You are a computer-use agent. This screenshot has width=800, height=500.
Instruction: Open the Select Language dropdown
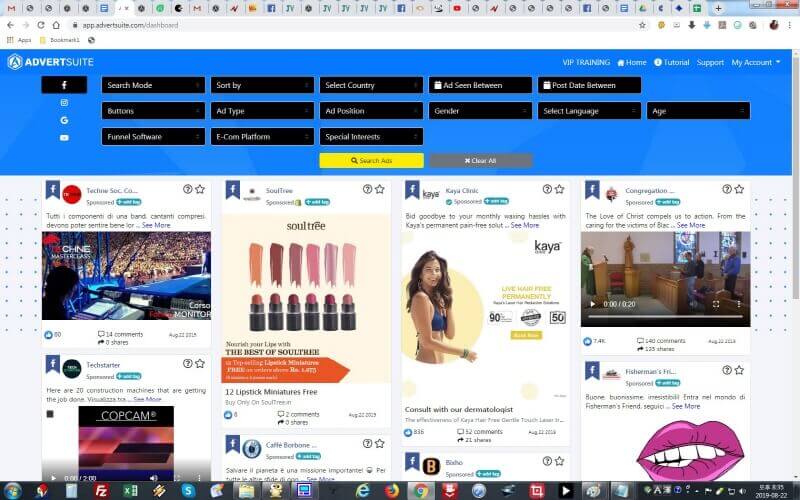(589, 111)
